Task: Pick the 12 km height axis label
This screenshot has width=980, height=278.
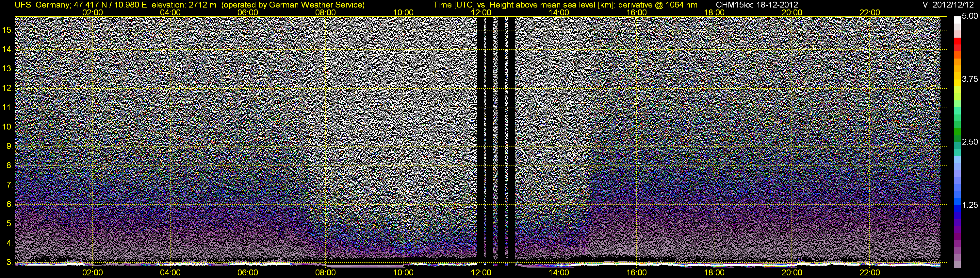Action: pyautogui.click(x=7, y=88)
